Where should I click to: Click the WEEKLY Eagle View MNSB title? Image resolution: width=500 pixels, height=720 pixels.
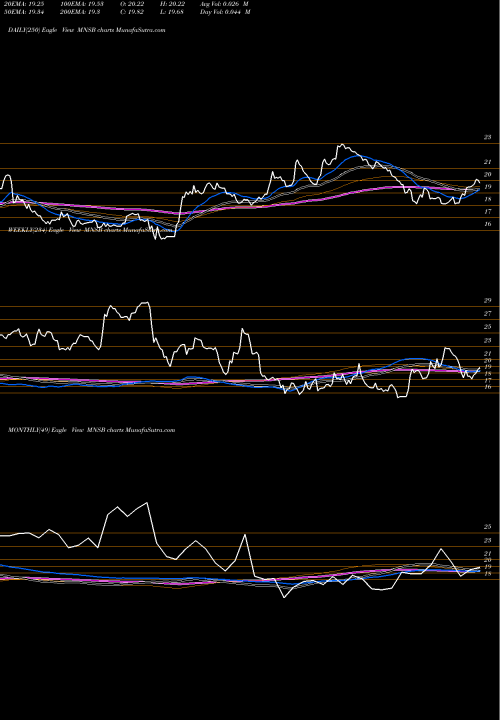(x=90, y=231)
